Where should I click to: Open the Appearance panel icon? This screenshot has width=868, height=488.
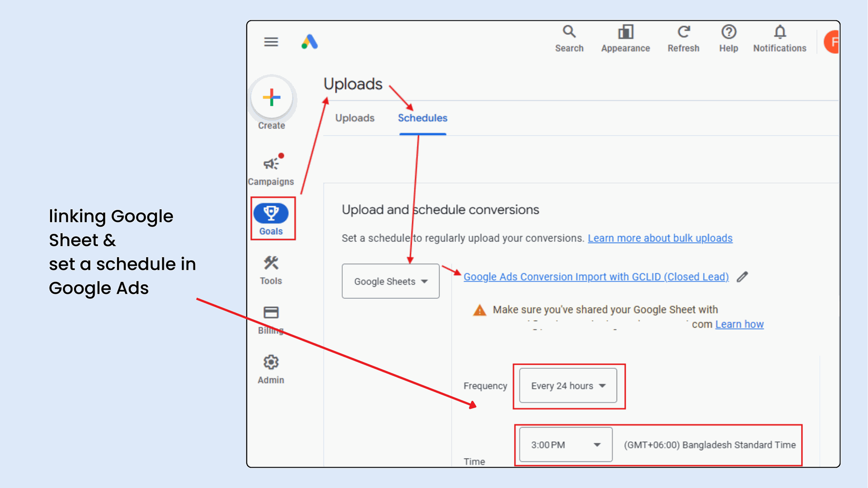(x=625, y=32)
